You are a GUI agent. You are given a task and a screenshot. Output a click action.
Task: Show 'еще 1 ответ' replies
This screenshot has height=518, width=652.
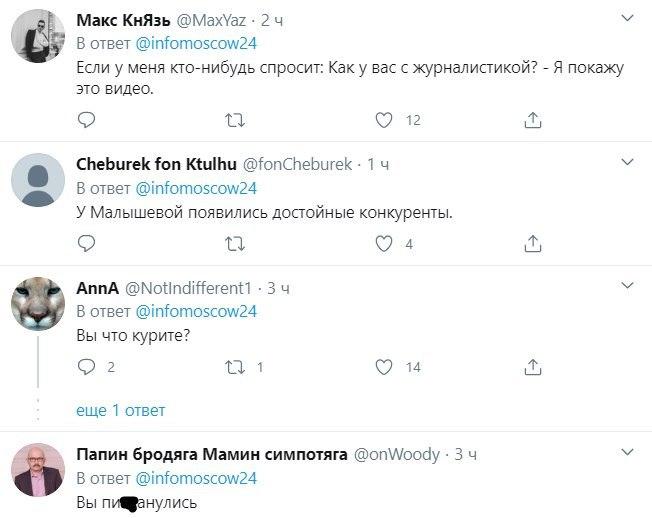pyautogui.click(x=120, y=410)
